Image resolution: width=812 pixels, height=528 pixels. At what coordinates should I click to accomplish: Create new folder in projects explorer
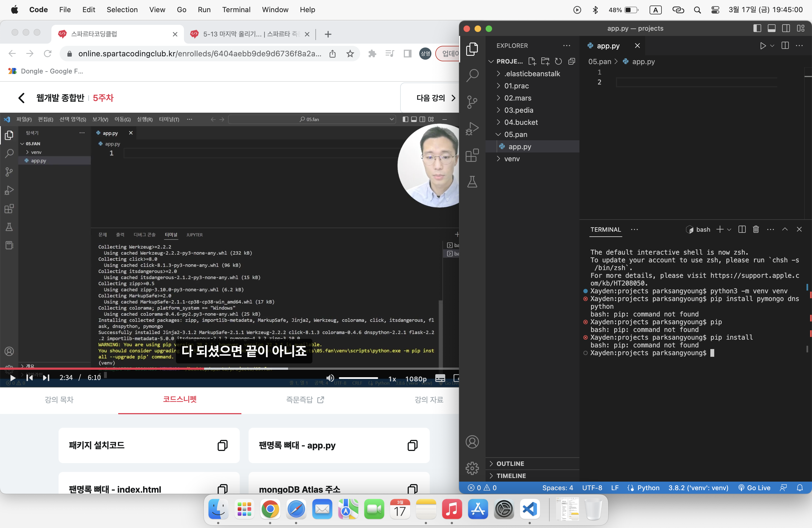545,61
